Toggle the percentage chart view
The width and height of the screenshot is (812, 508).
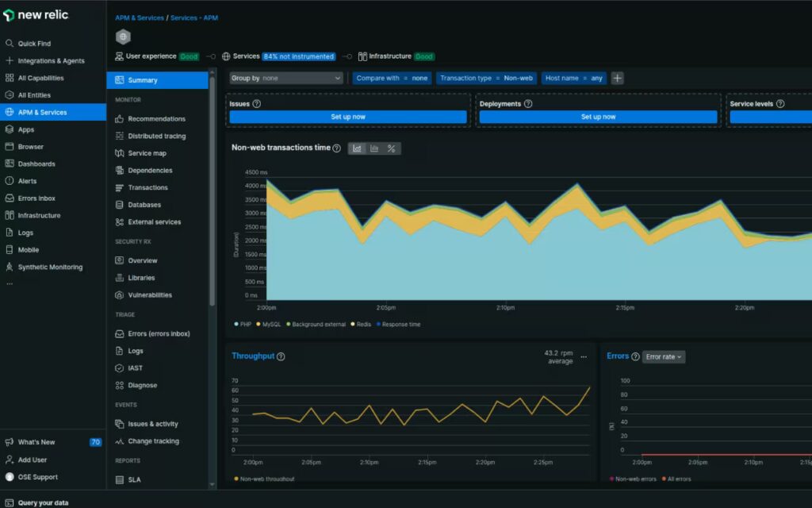(391, 148)
